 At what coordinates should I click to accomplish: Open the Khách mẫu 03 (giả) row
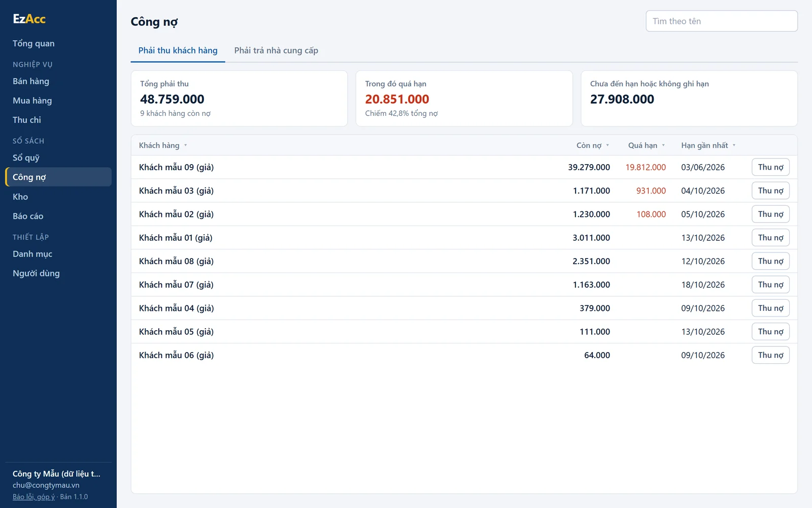click(464, 190)
